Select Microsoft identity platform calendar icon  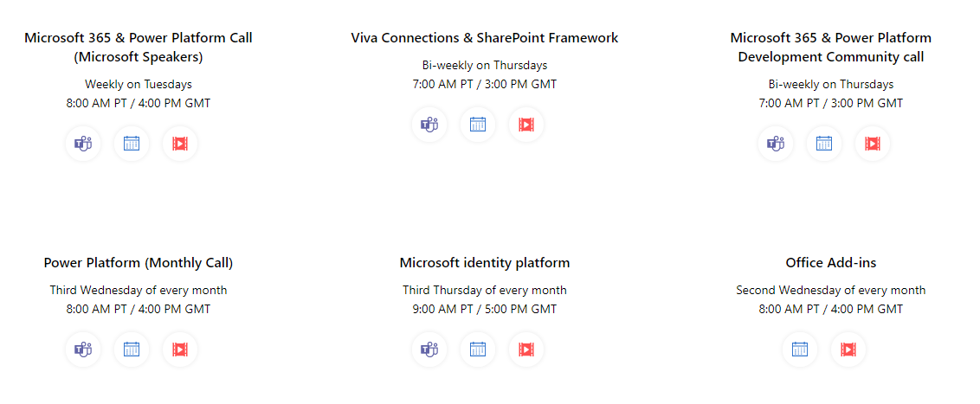pyautogui.click(x=478, y=349)
